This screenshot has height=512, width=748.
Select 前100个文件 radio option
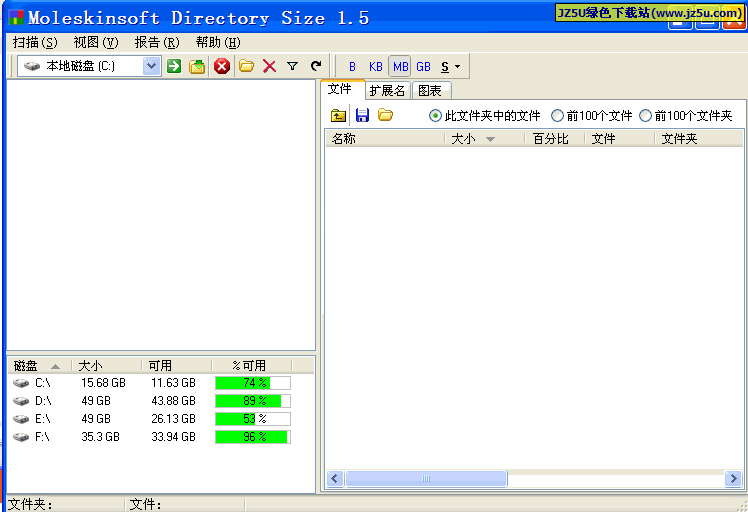point(592,115)
